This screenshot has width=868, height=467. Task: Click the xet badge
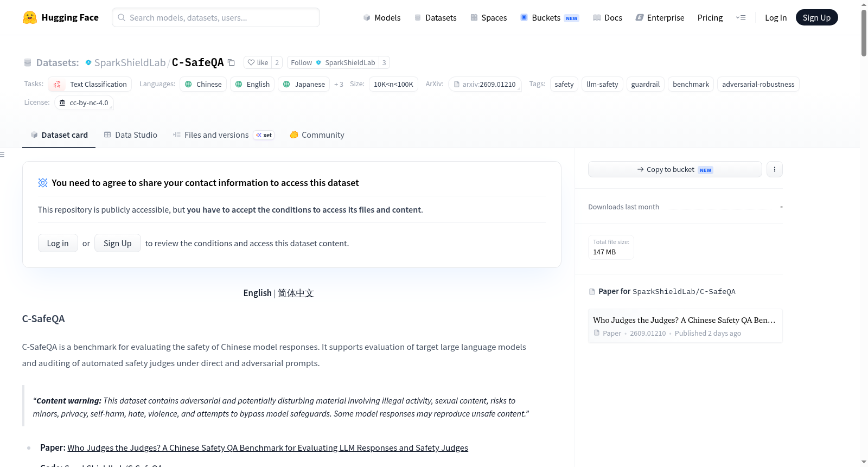point(264,135)
